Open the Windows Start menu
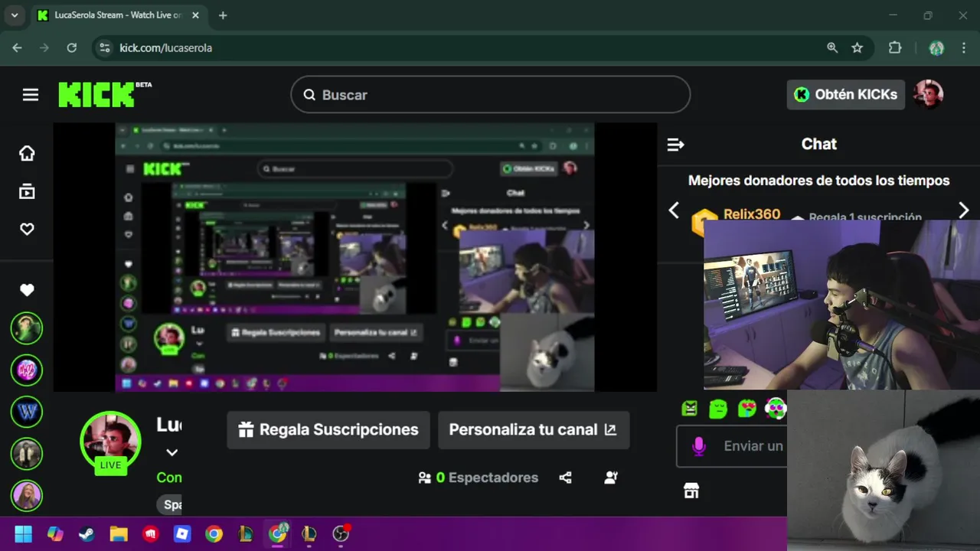Screen dimensions: 980x551 click(x=23, y=534)
